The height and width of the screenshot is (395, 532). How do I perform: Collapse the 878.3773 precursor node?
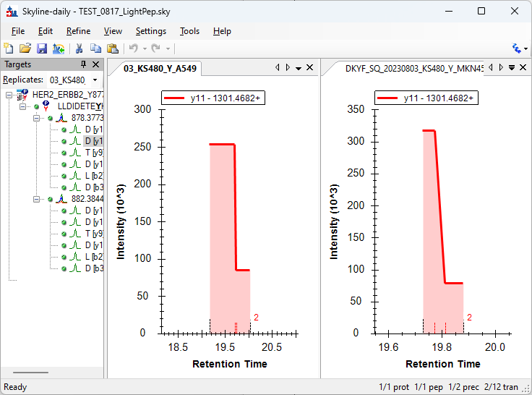point(37,118)
